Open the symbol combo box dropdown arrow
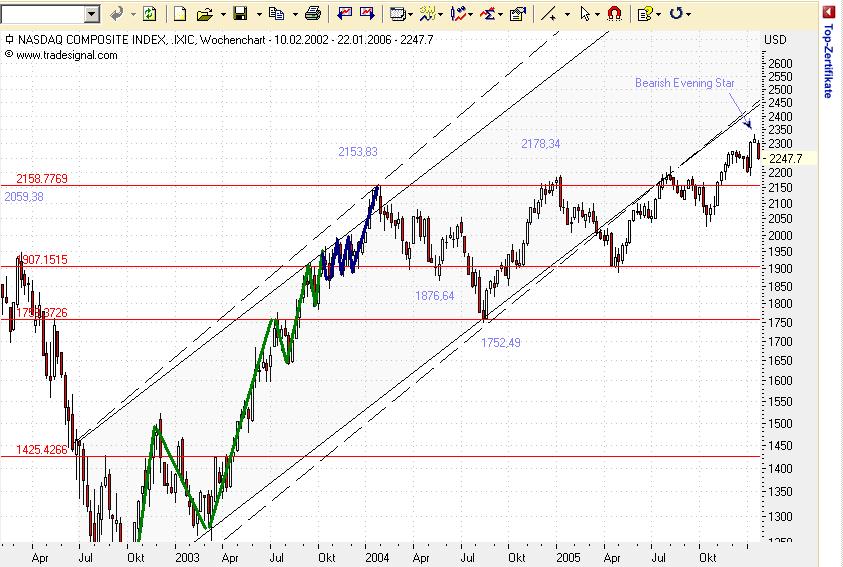The width and height of the screenshot is (843, 567). pos(92,14)
